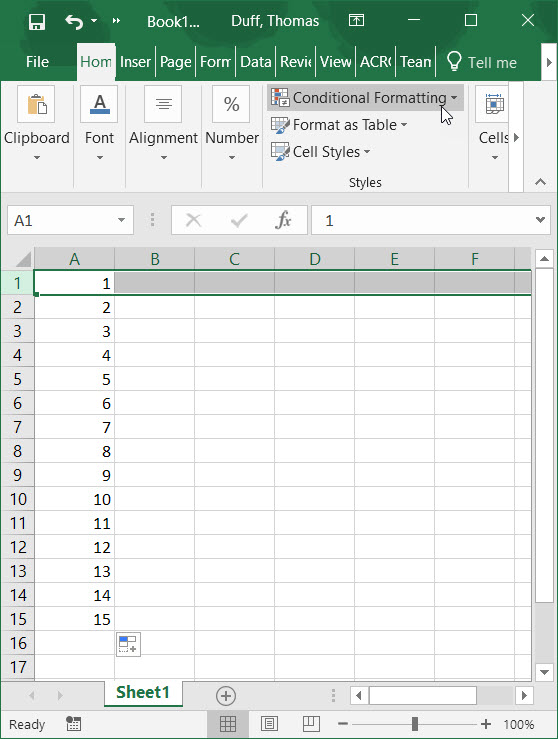Expand the Alignment group dropdown
558x739 pixels.
click(x=164, y=157)
